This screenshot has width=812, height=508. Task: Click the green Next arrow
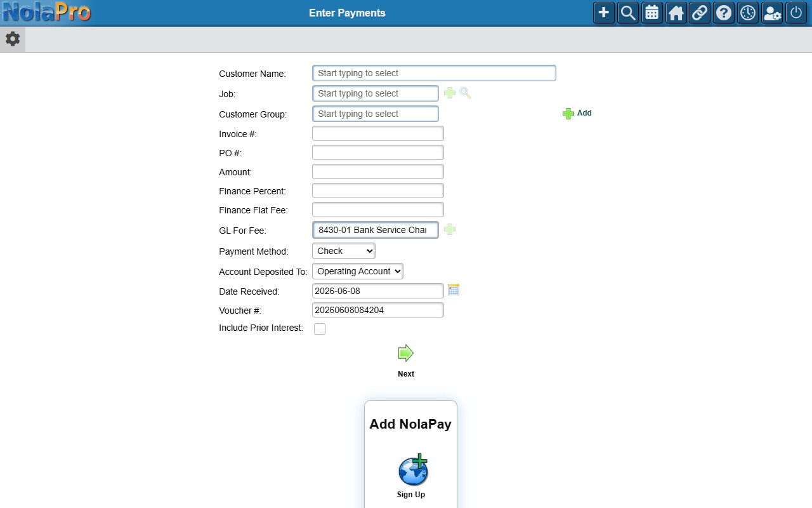tap(406, 353)
